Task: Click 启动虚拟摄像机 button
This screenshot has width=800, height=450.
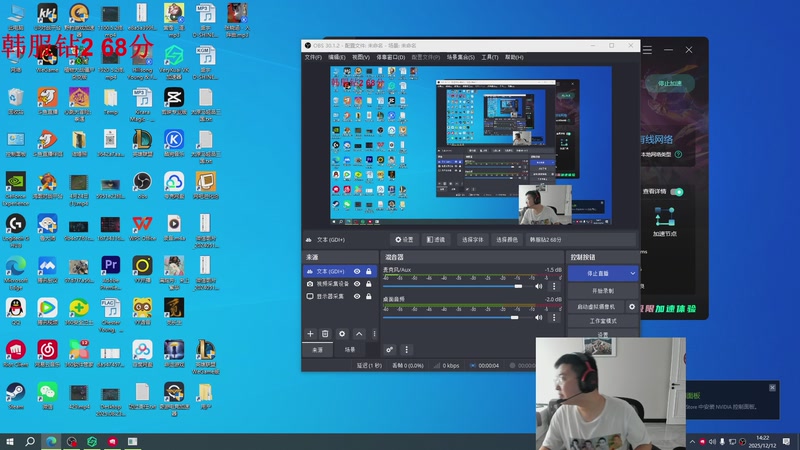Action: (x=596, y=307)
